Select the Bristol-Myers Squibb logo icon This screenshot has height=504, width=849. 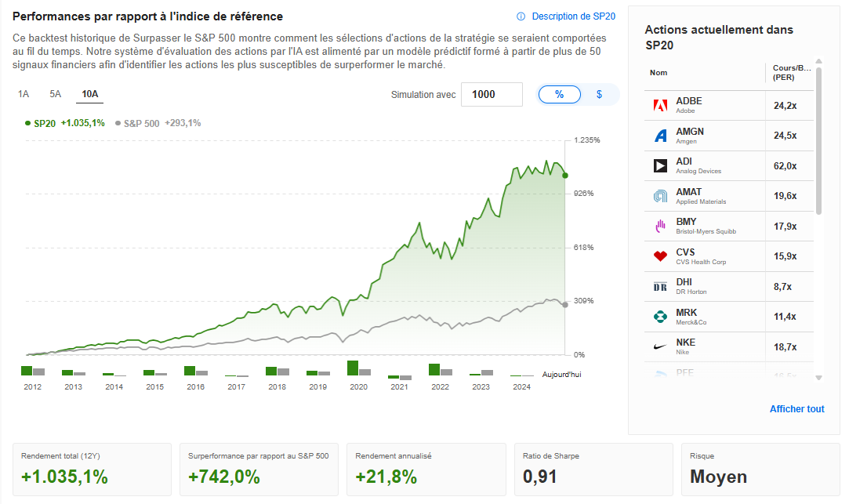point(660,226)
